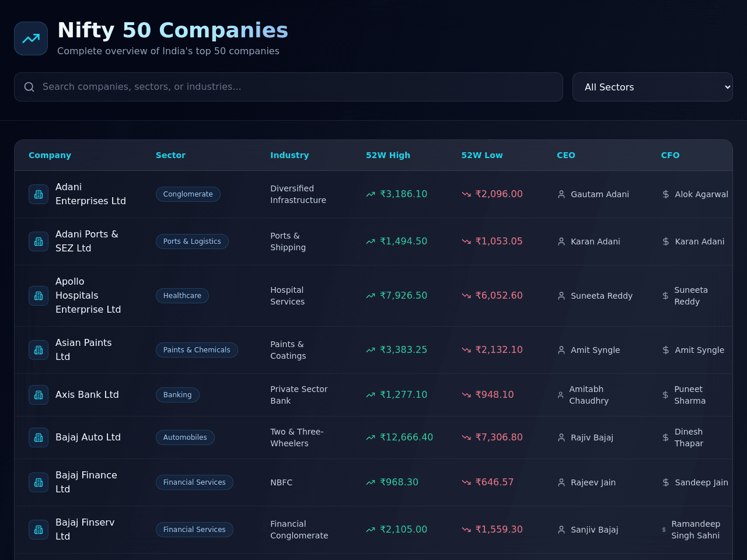Sort by the Industry column header
The width and height of the screenshot is (747, 560).
click(x=289, y=155)
